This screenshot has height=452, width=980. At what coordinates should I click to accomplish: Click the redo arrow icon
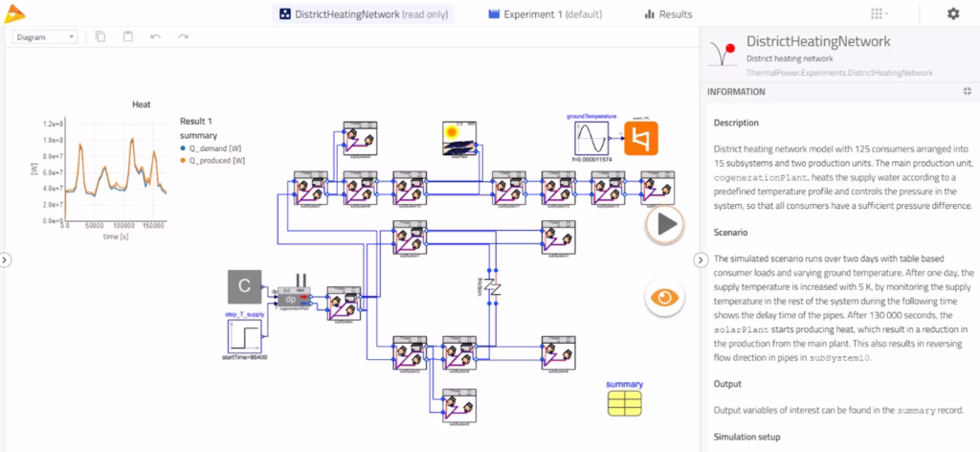(x=183, y=37)
